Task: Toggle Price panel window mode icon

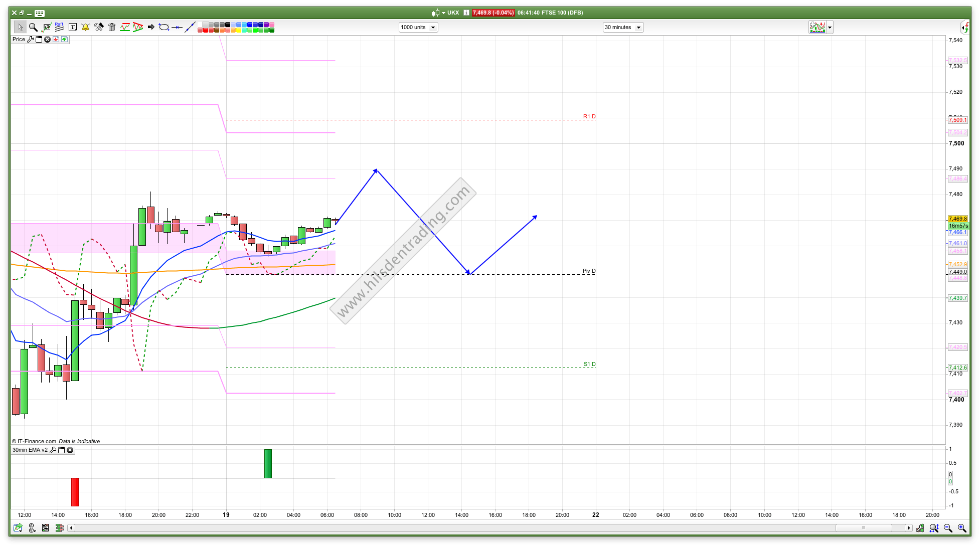Action: (x=39, y=39)
